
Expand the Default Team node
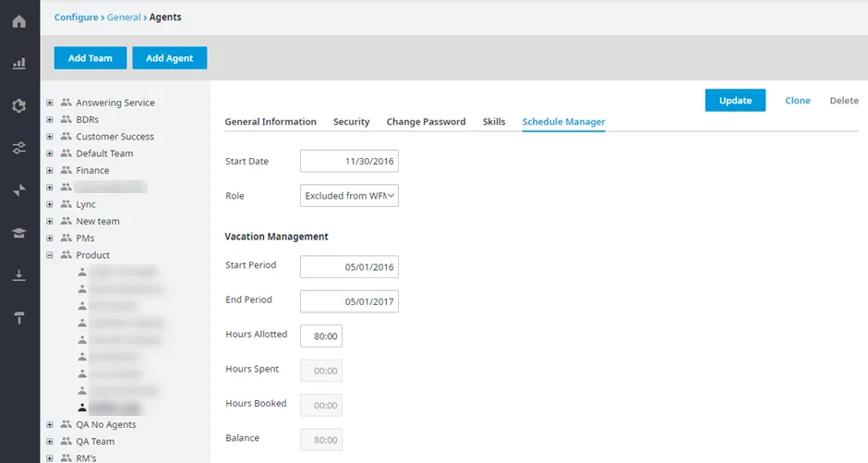click(50, 153)
